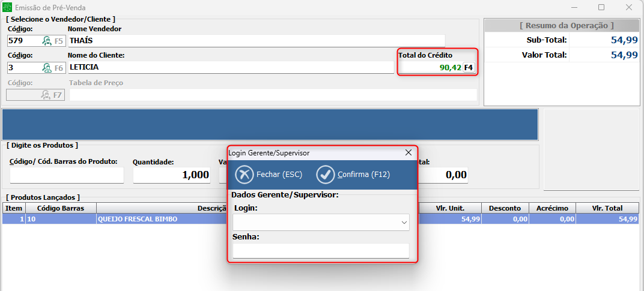Screen dimensions: 644x291
Task: Expand the Login dropdown list
Action: tap(403, 223)
